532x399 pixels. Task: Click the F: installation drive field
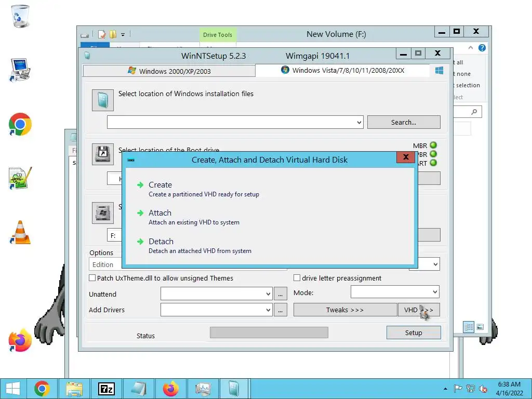tap(115, 235)
